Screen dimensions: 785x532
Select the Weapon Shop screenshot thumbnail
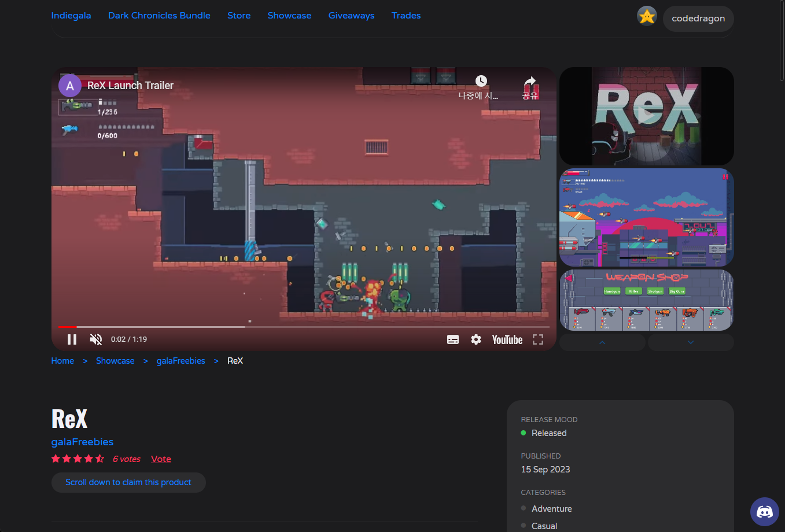pyautogui.click(x=647, y=300)
